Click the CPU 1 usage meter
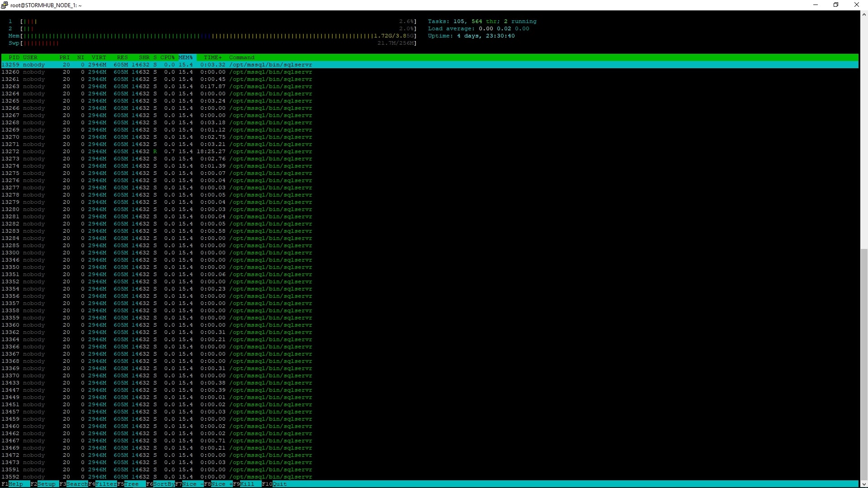Screen dimensions: 868x488 coord(212,21)
